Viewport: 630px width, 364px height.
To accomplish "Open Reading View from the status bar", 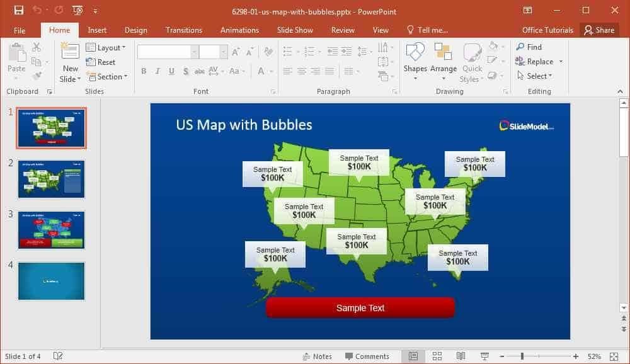I will pos(461,356).
